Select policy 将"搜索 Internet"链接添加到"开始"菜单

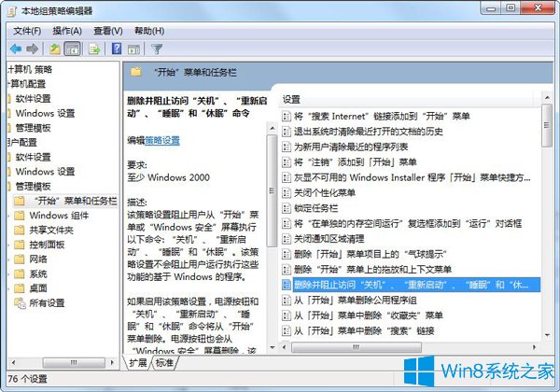tap(376, 116)
